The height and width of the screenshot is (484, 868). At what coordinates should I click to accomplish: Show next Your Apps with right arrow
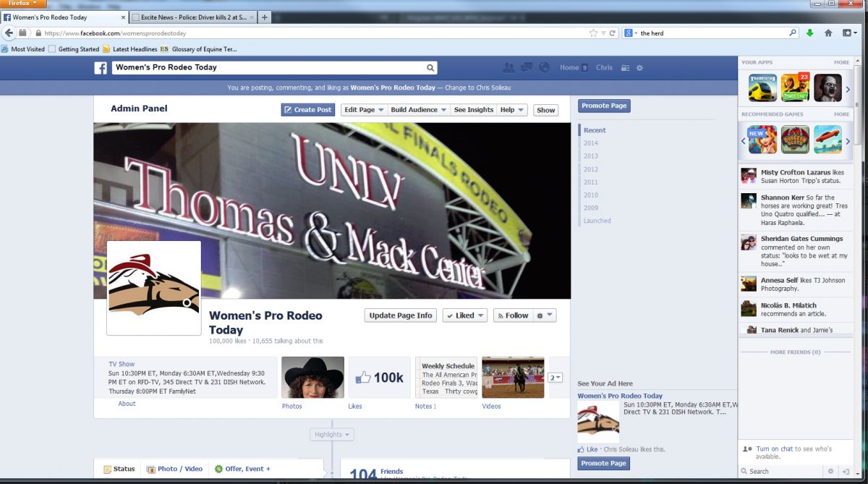coord(848,90)
